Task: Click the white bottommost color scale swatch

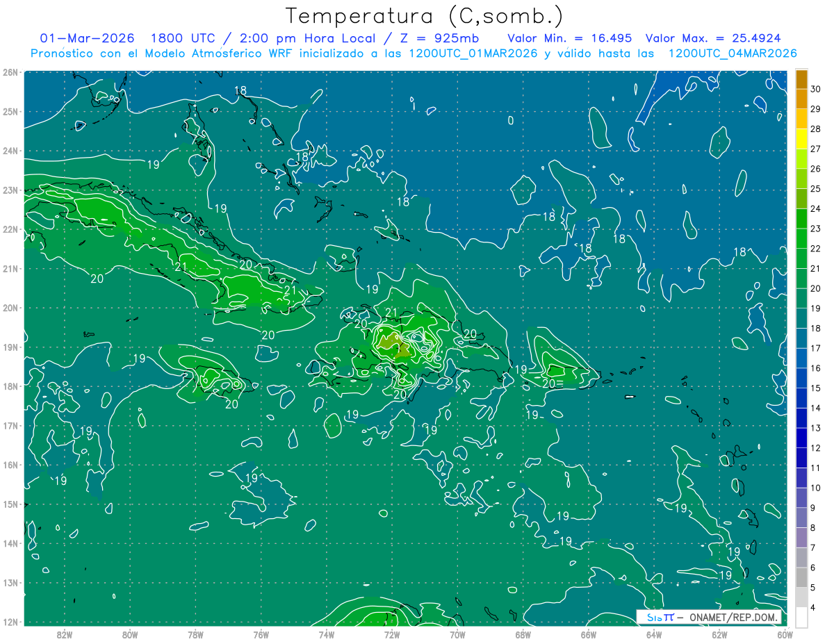Action: click(x=801, y=617)
